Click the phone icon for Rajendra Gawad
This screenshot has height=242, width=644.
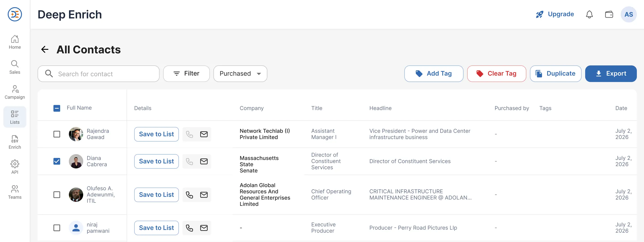pyautogui.click(x=189, y=134)
